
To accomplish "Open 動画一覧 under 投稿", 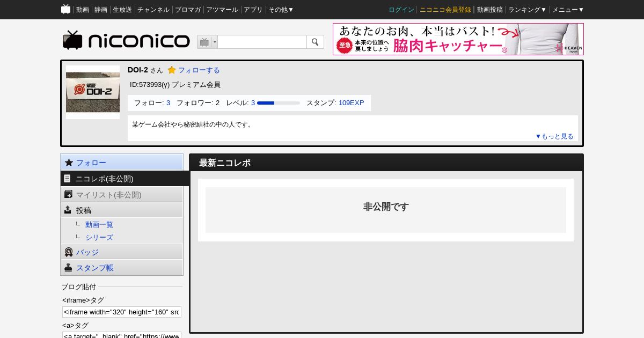I will click(99, 225).
